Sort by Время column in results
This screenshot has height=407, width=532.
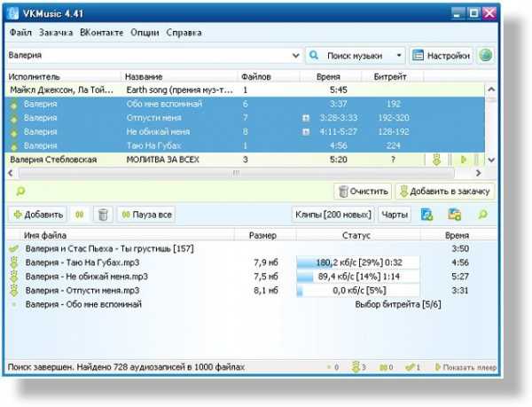331,77
